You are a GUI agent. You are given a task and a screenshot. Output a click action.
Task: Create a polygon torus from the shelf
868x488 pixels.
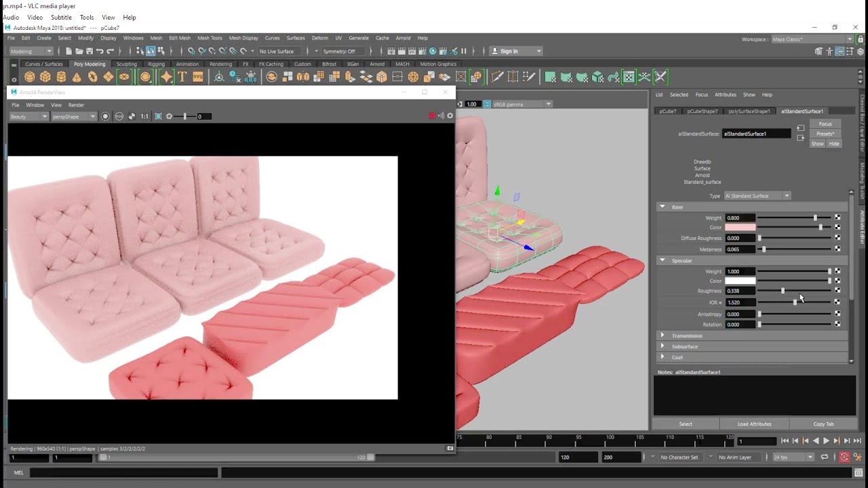(x=93, y=77)
